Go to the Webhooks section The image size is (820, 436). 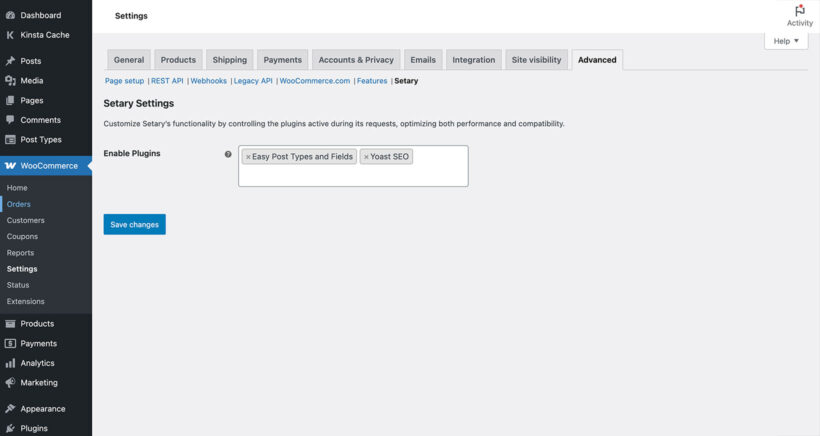(209, 81)
